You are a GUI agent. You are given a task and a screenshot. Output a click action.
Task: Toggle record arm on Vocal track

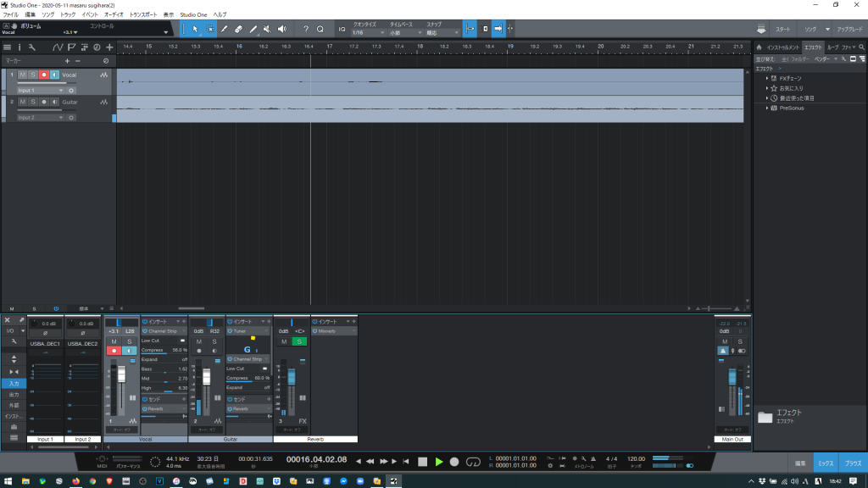pyautogui.click(x=44, y=75)
